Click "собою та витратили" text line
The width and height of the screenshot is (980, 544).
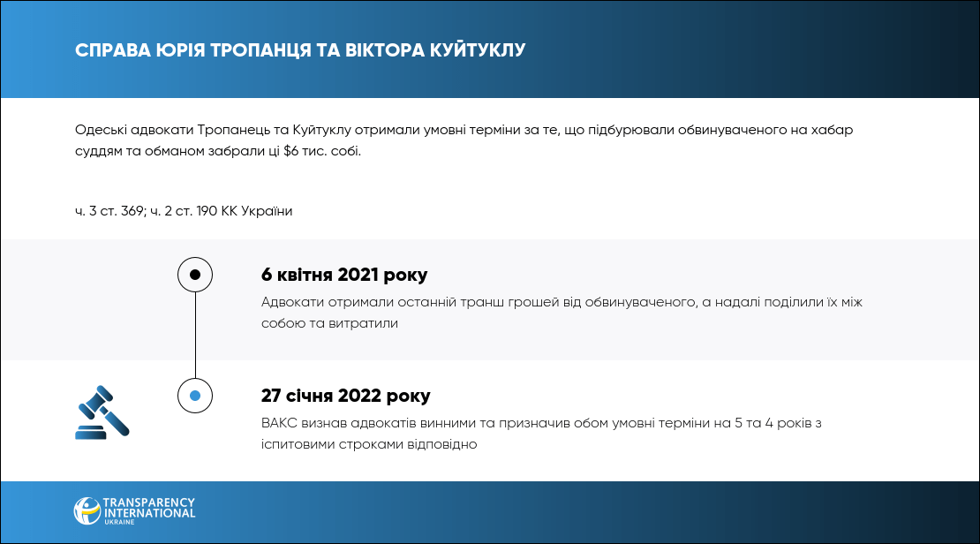tap(329, 324)
